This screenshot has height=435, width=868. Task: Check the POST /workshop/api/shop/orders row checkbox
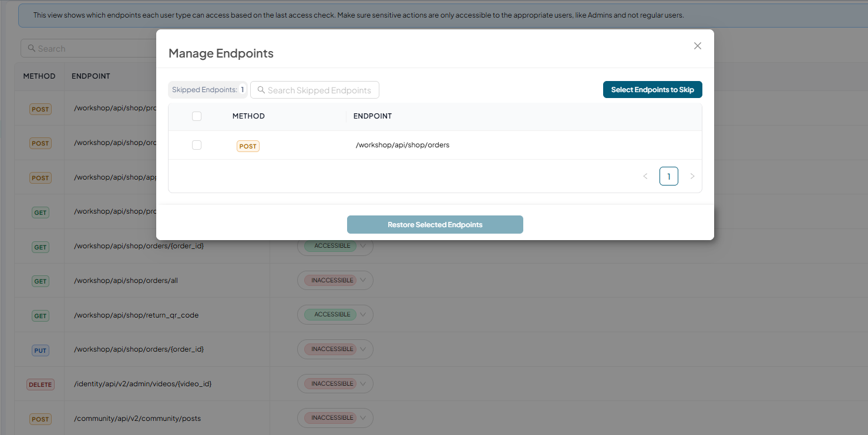click(x=197, y=145)
